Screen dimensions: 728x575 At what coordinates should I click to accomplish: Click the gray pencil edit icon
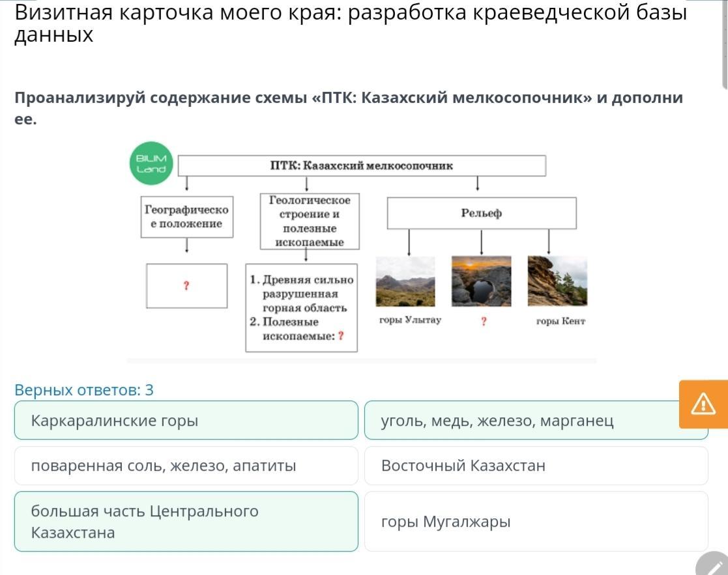click(712, 565)
